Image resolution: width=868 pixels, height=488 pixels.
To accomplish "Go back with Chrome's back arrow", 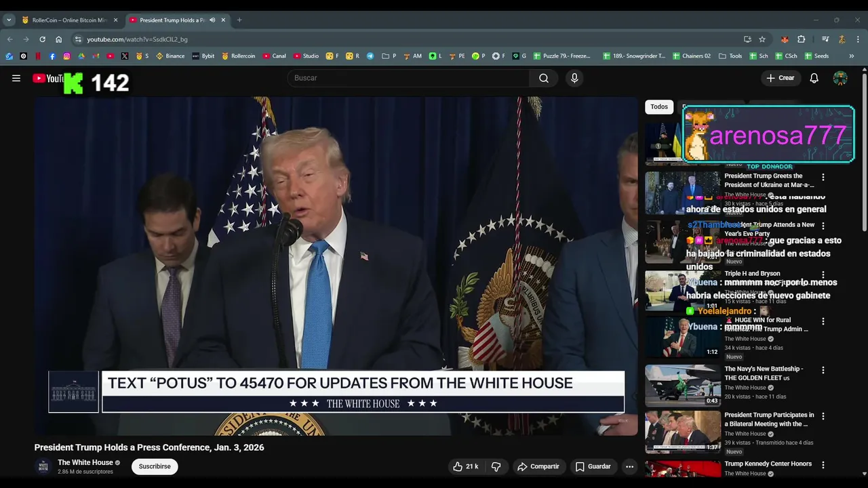I will [9, 39].
